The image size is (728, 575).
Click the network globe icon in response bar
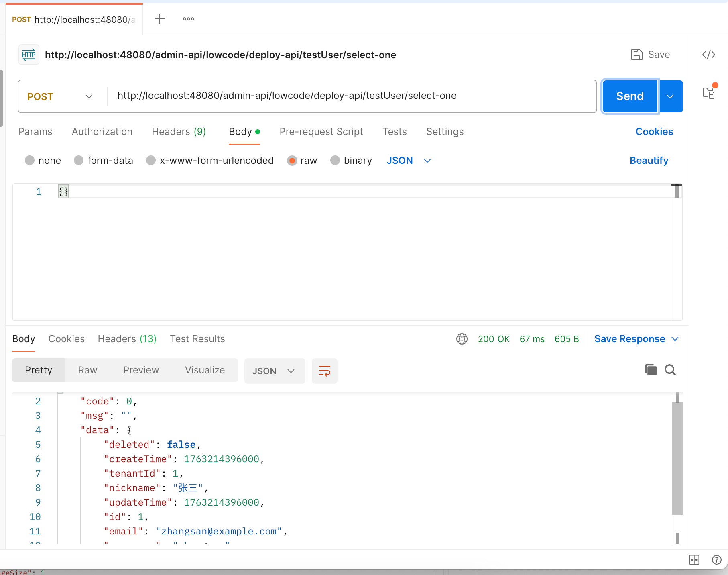tap(462, 339)
